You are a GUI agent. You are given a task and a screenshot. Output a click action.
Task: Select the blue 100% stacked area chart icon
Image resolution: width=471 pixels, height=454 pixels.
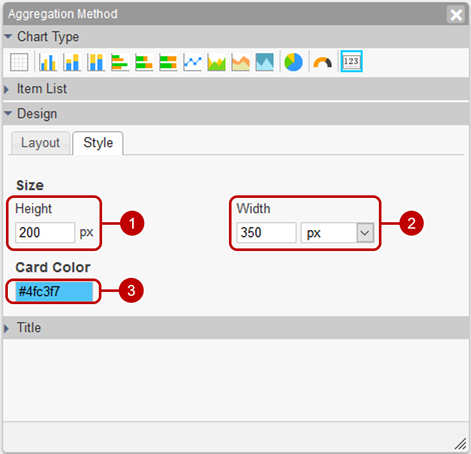[x=265, y=62]
